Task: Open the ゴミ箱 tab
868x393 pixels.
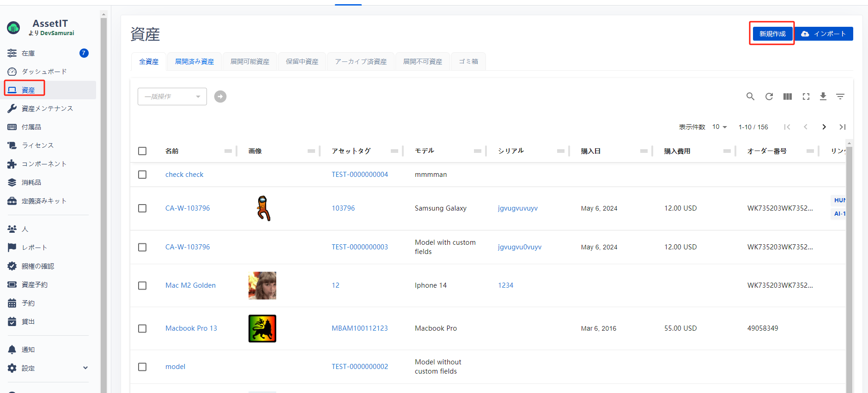Action: click(x=468, y=61)
